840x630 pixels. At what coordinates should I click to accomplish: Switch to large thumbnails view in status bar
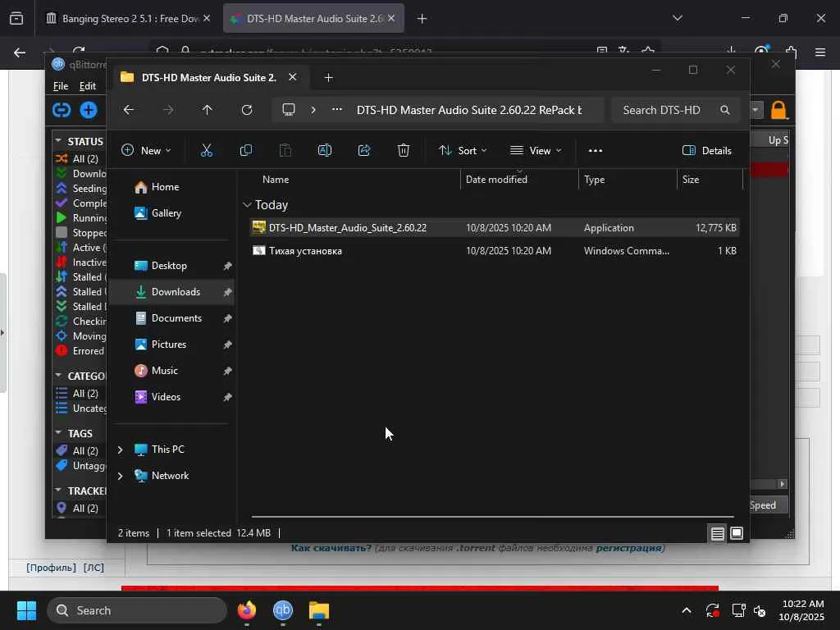[x=737, y=533]
